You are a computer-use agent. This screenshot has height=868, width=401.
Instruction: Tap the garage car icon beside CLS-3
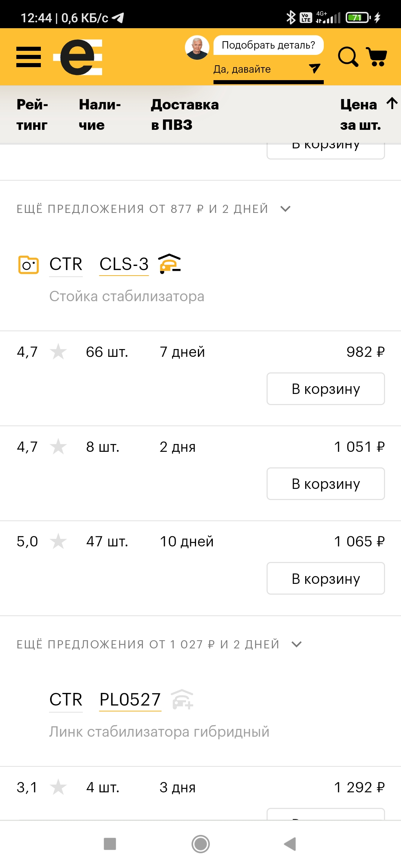pos(170,264)
